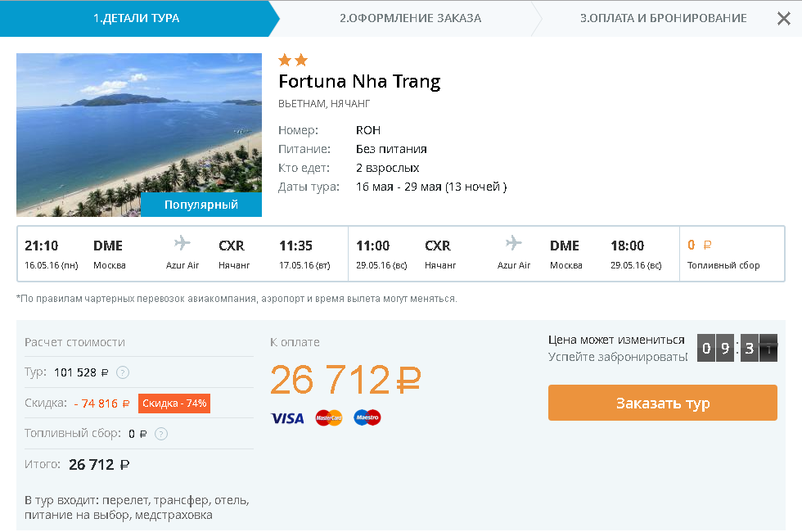
Task: Click the outbound flight airplane icon
Action: [x=182, y=244]
